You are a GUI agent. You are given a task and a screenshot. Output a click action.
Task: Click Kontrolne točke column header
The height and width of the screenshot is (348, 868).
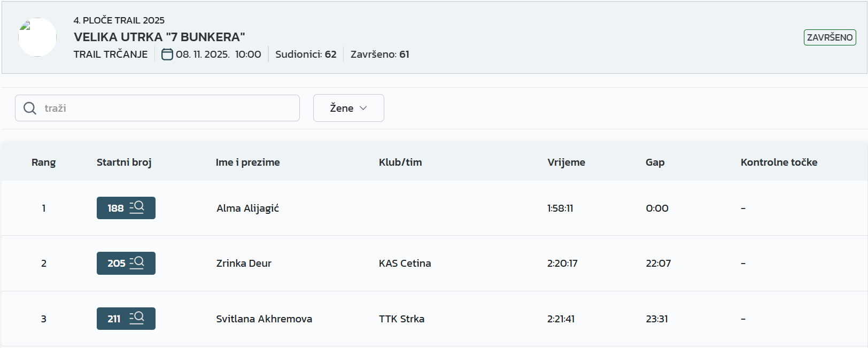click(x=779, y=162)
